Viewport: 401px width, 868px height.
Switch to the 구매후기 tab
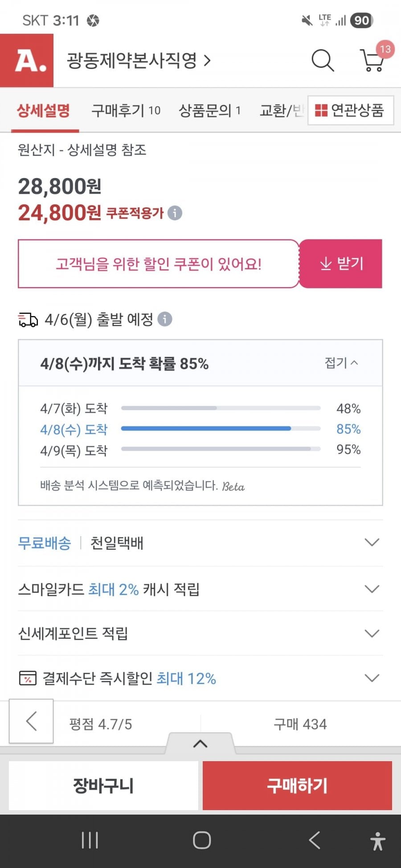[x=126, y=110]
